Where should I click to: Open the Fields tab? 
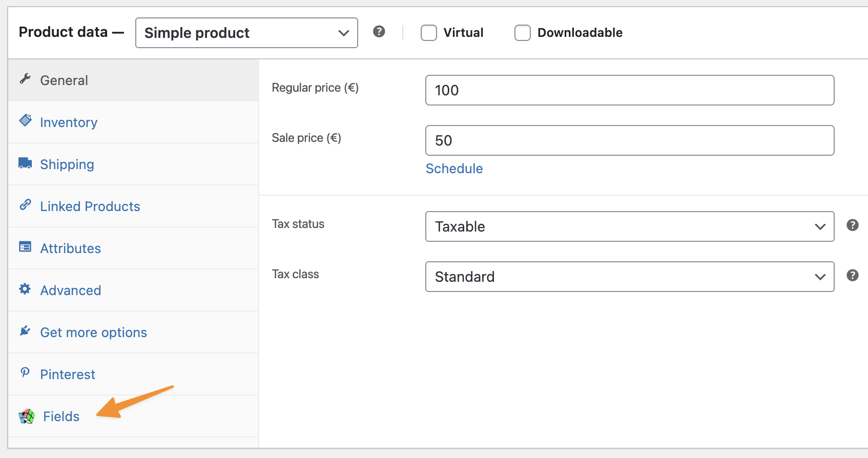(61, 417)
